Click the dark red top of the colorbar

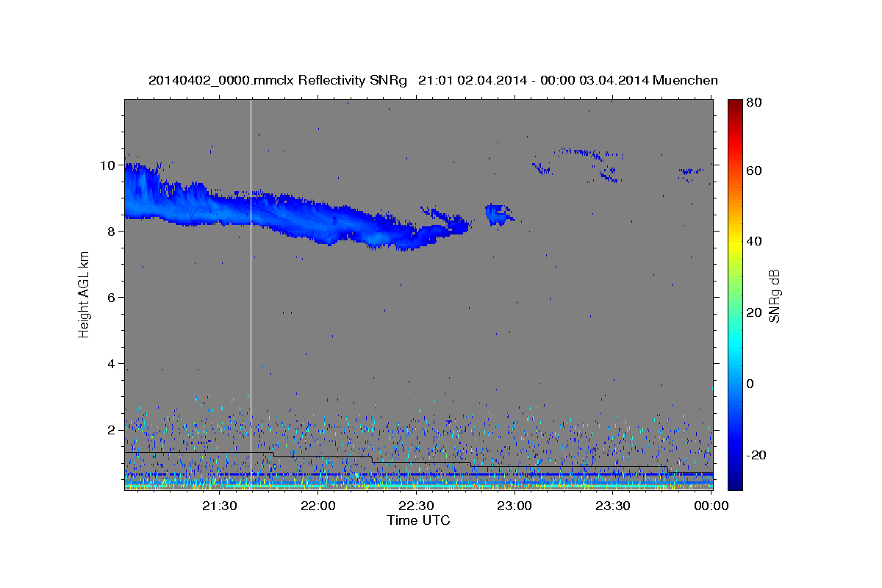tap(735, 104)
